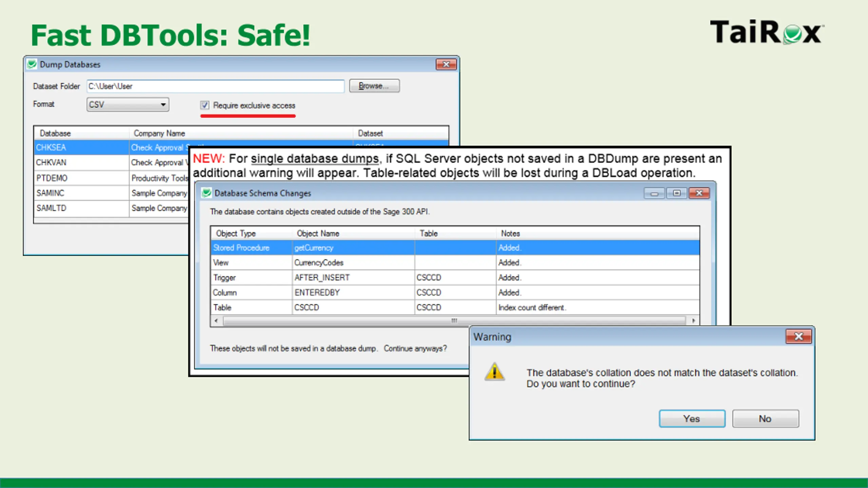Click the Company Name column header
The width and height of the screenshot is (868, 488).
pos(241,134)
